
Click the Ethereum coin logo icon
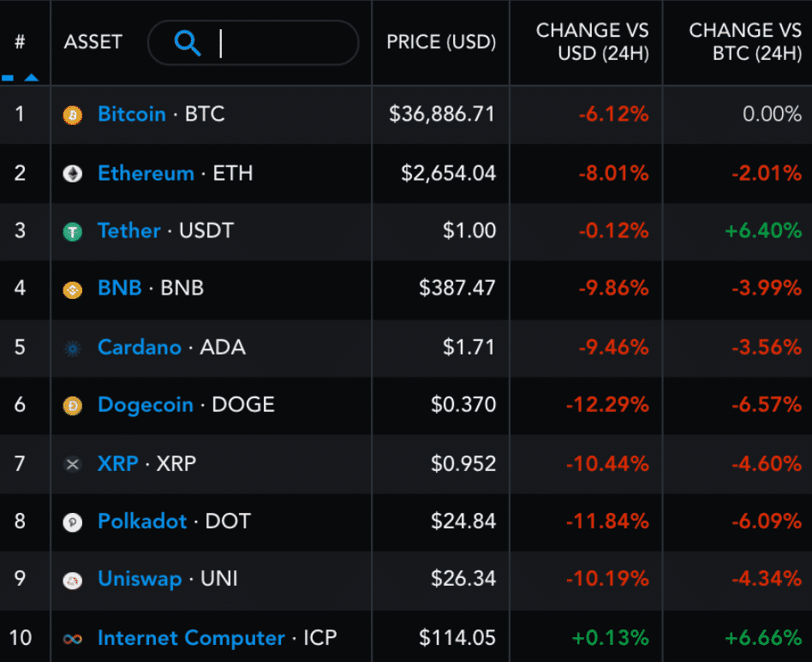tap(73, 174)
